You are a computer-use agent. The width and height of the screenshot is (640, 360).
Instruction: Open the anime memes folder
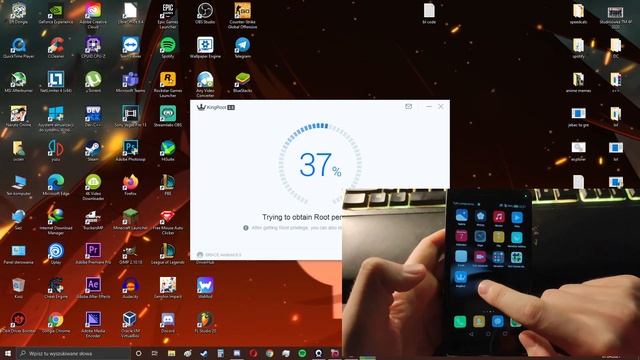(578, 82)
